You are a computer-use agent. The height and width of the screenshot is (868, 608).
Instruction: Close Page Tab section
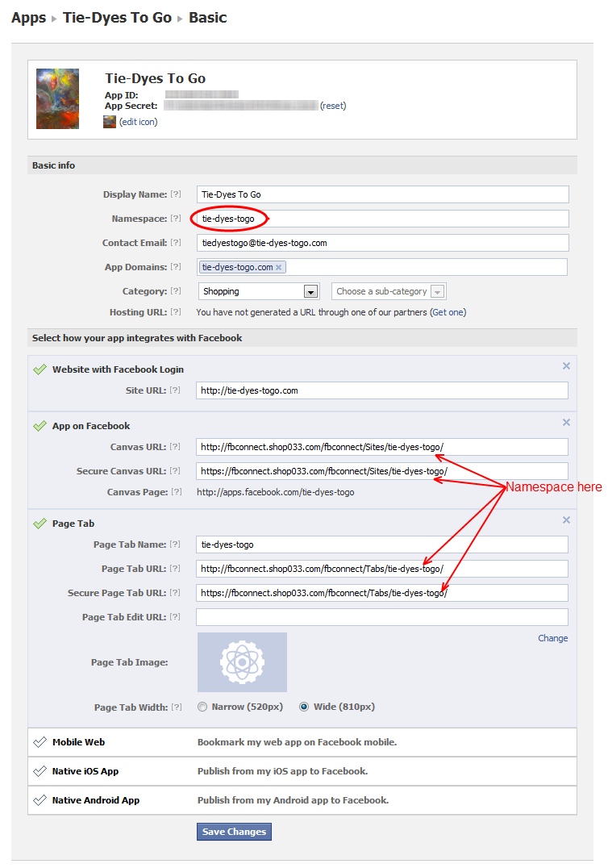coord(566,520)
